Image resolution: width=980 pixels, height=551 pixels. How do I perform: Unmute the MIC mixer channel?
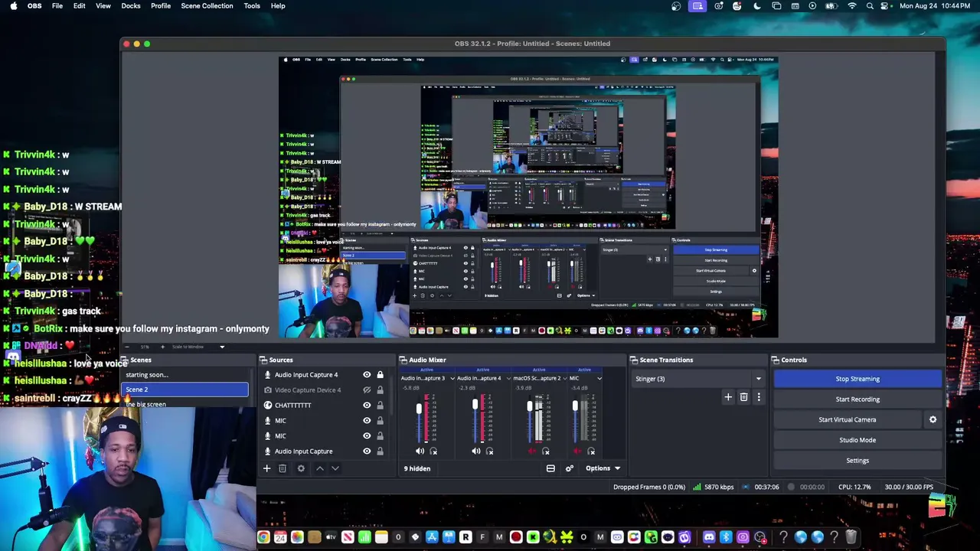[x=577, y=452]
